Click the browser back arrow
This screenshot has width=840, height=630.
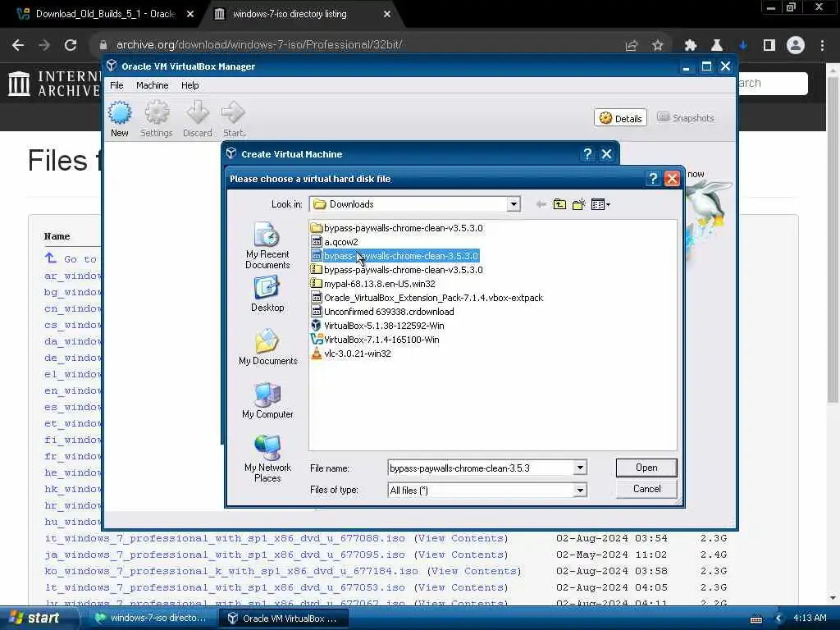18,45
